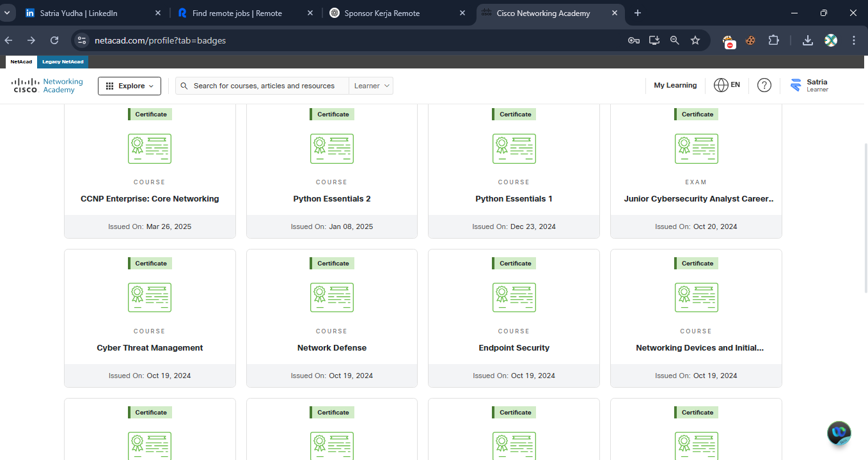Image resolution: width=868 pixels, height=460 pixels.
Task: Click Issued On Dec 23, 2024 text
Action: 514,226
